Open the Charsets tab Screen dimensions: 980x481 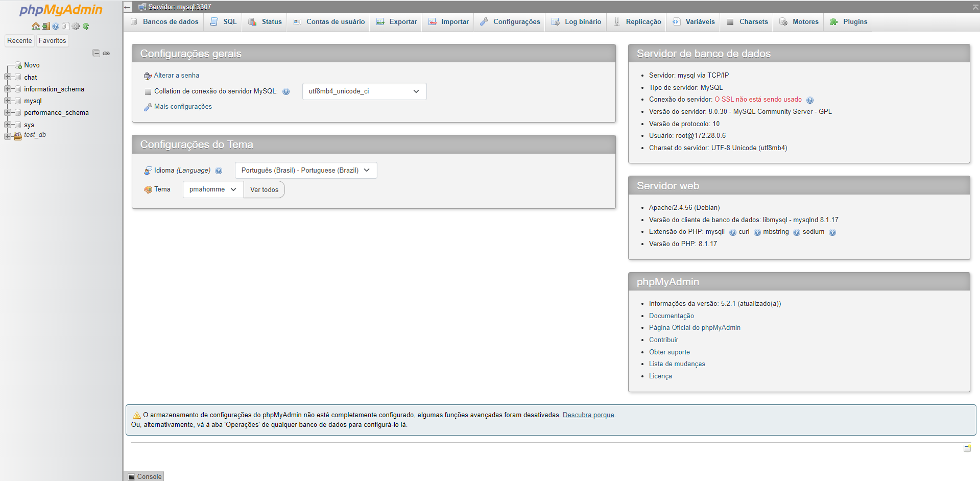748,22
